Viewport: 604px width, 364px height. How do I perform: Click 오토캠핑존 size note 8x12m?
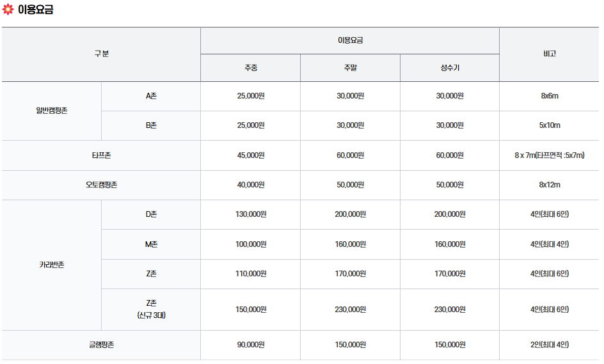tap(550, 185)
